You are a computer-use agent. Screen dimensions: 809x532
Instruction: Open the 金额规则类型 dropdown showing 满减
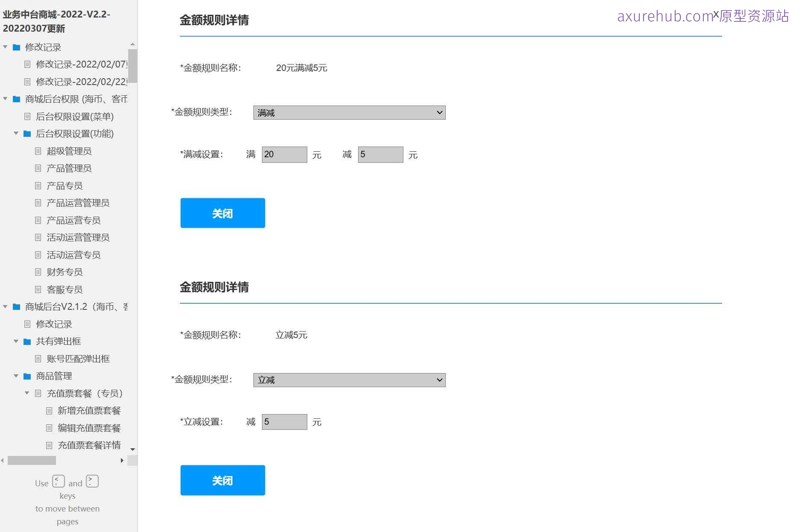(349, 112)
